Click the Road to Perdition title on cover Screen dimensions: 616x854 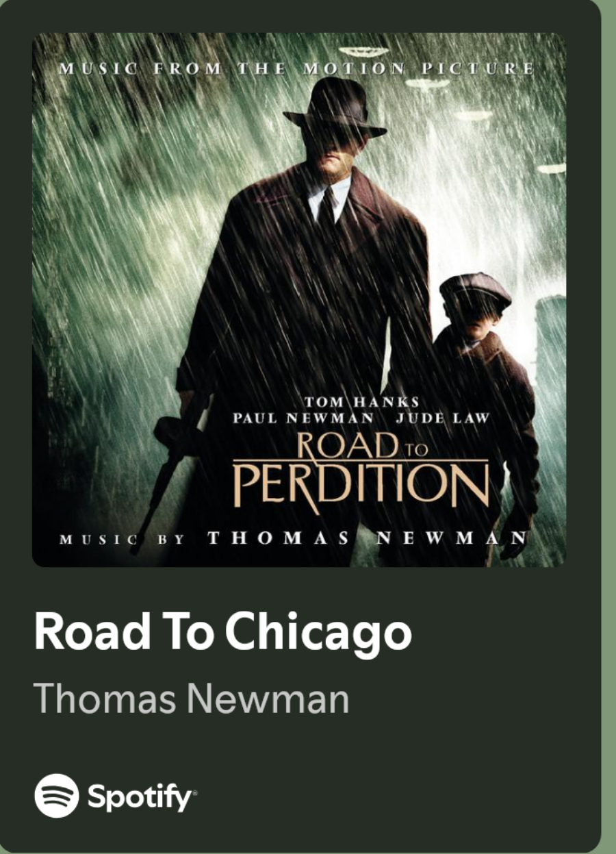coord(361,472)
